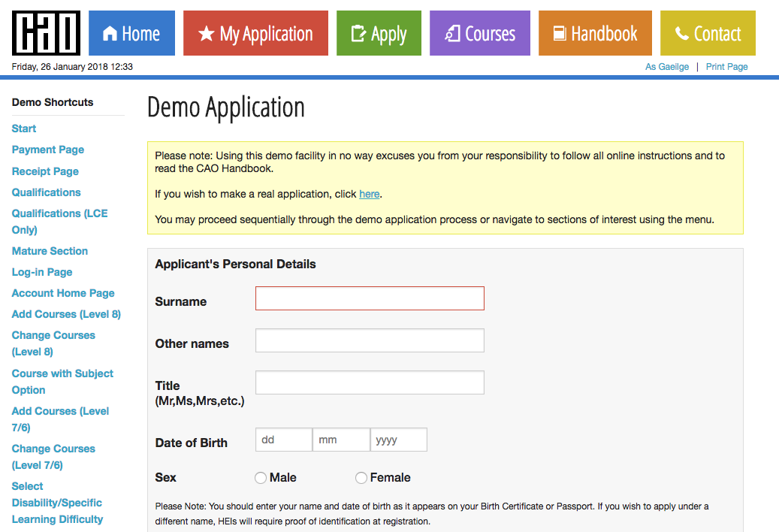Click the pencil-note icon on Apply
Image resolution: width=779 pixels, height=532 pixels.
click(358, 33)
